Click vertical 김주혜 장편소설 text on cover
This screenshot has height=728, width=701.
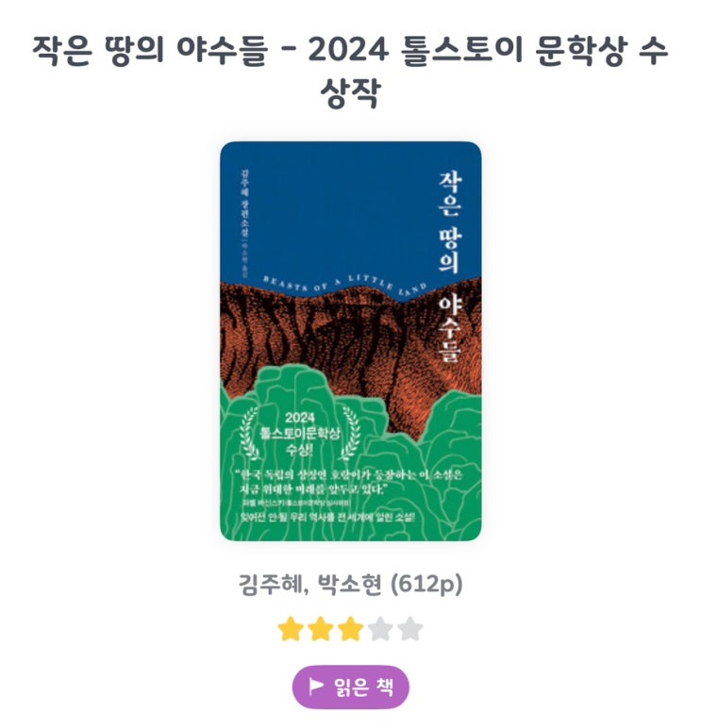pyautogui.click(x=244, y=204)
